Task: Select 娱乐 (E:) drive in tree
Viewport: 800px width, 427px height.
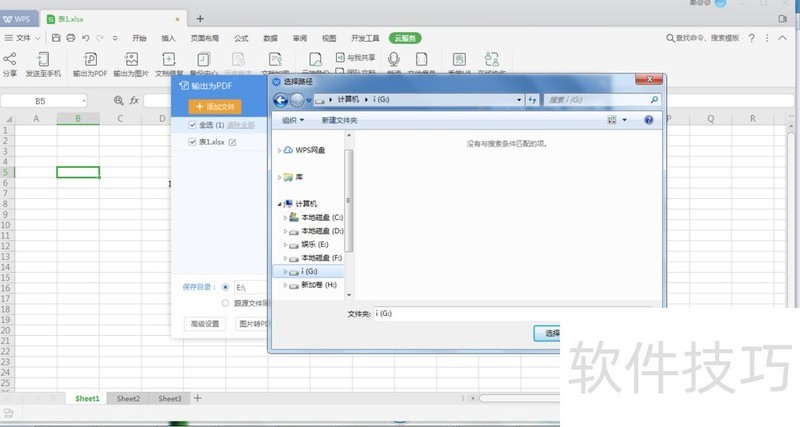Action: pyautogui.click(x=315, y=244)
